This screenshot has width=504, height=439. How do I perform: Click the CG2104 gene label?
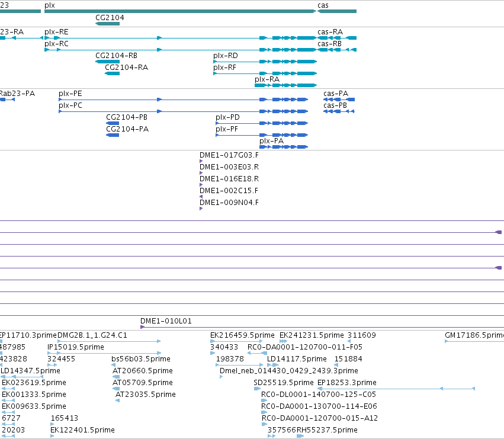click(110, 18)
